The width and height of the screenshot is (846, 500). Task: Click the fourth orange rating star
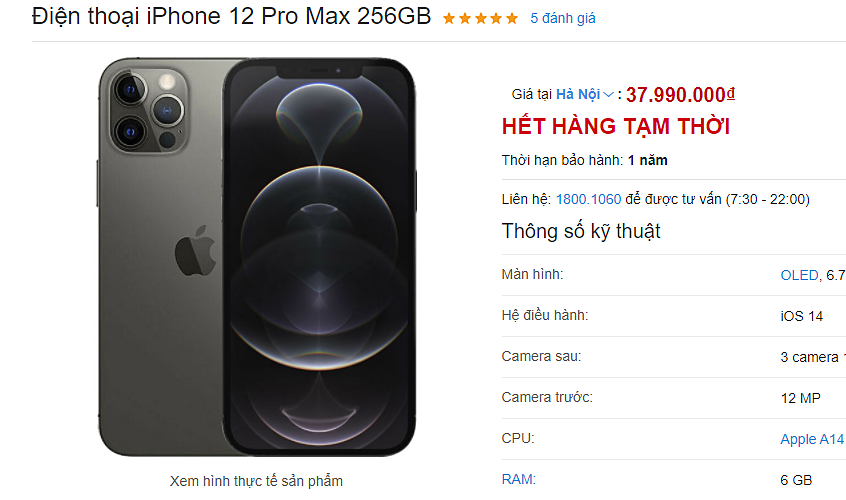click(x=496, y=19)
